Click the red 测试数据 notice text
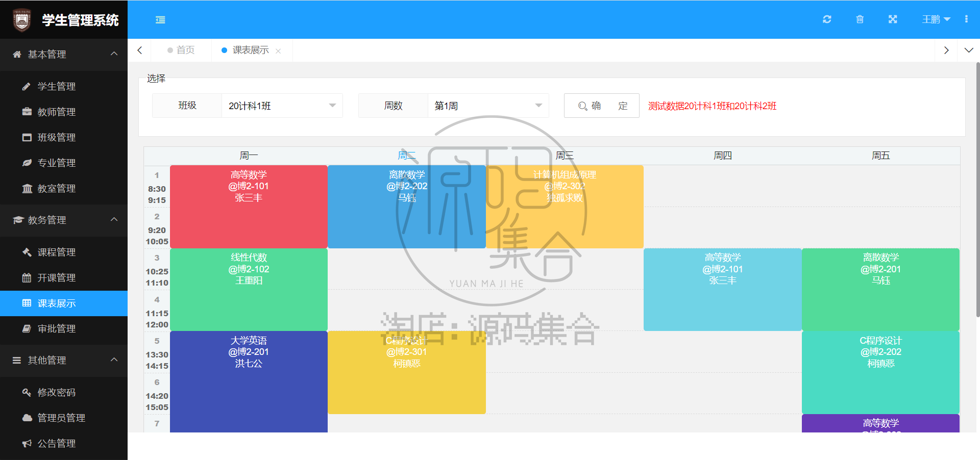 tap(712, 106)
